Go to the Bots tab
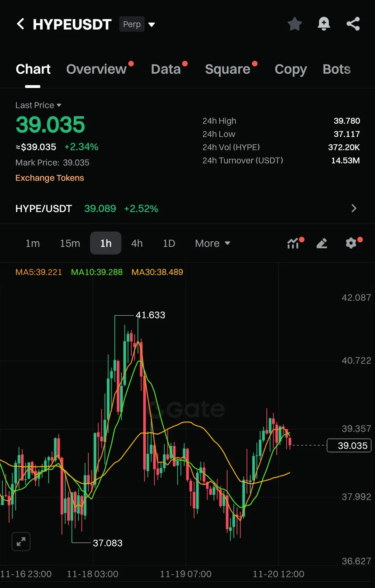Screen dimensions: 375x588 pos(336,69)
